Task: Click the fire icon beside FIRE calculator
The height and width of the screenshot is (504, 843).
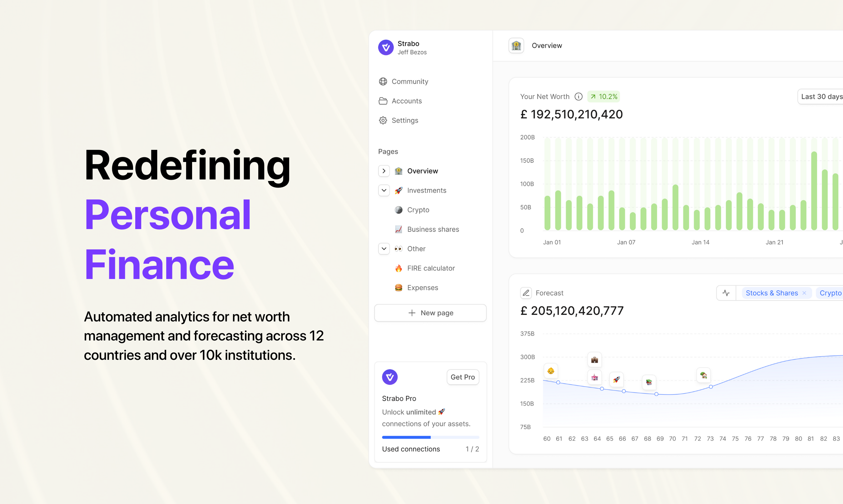Action: click(x=398, y=268)
